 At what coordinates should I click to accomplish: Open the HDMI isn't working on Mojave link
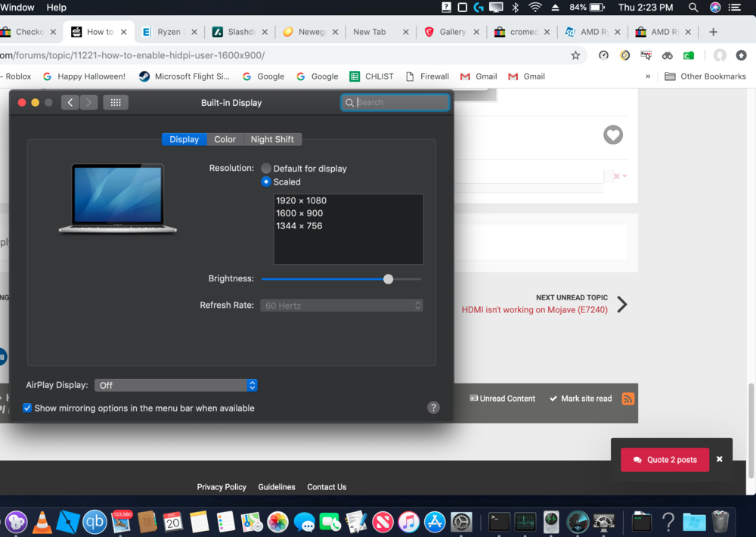[x=534, y=310]
